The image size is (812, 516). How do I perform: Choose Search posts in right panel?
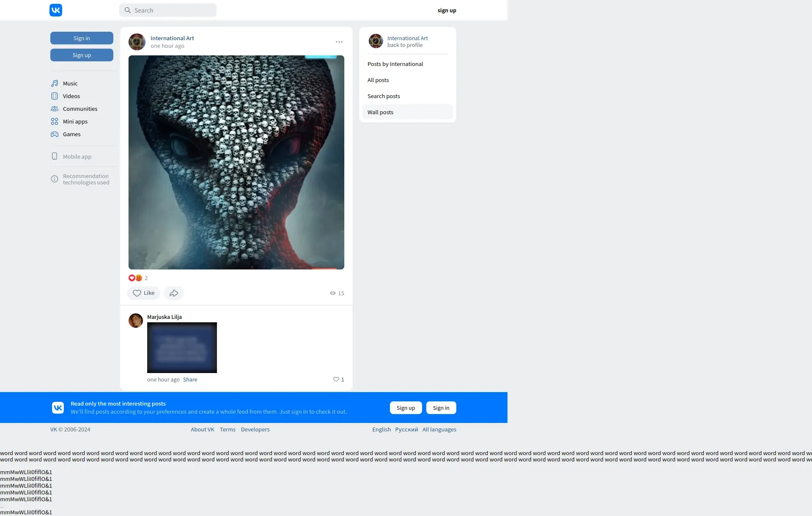(384, 96)
